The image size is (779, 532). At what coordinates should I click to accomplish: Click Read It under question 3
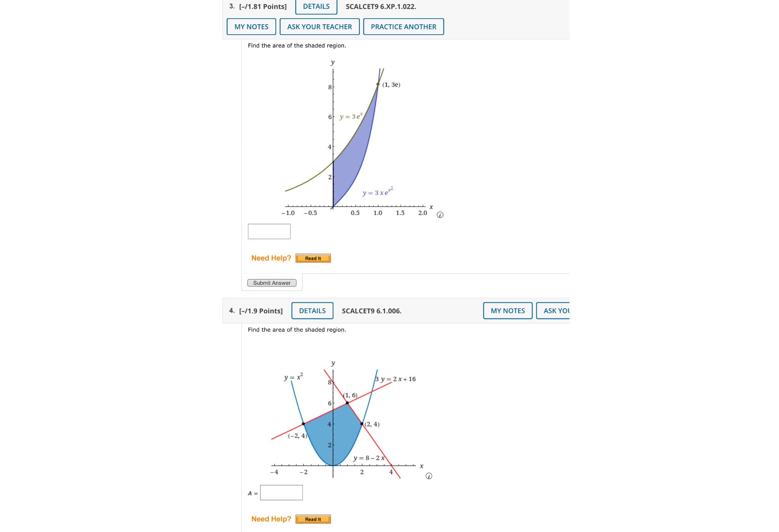(x=312, y=258)
